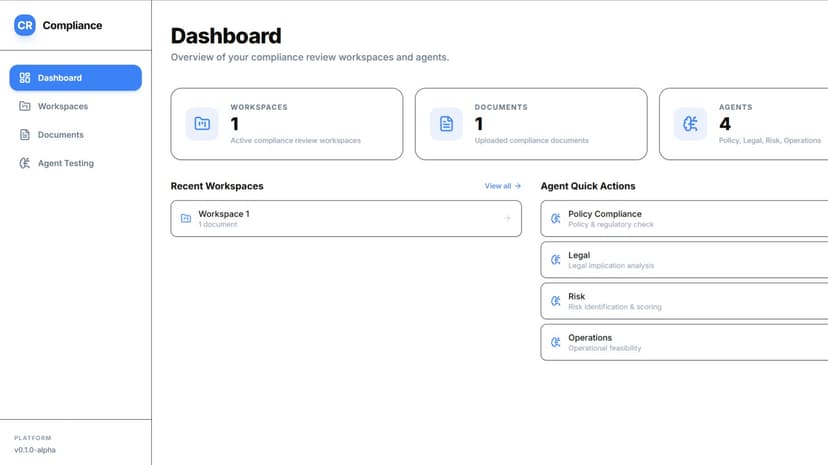
Task: Open the Agents count card
Action: click(x=744, y=124)
